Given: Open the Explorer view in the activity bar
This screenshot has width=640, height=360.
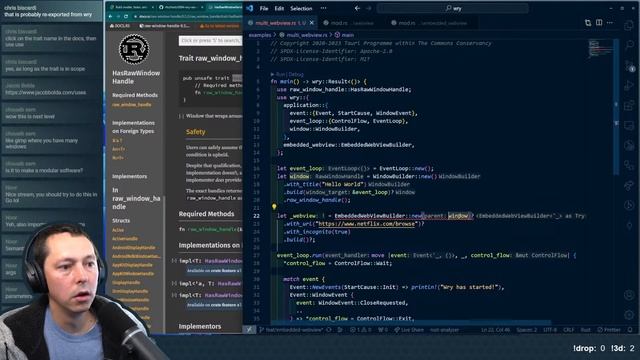Looking at the screenshot, I should click(629, 26).
